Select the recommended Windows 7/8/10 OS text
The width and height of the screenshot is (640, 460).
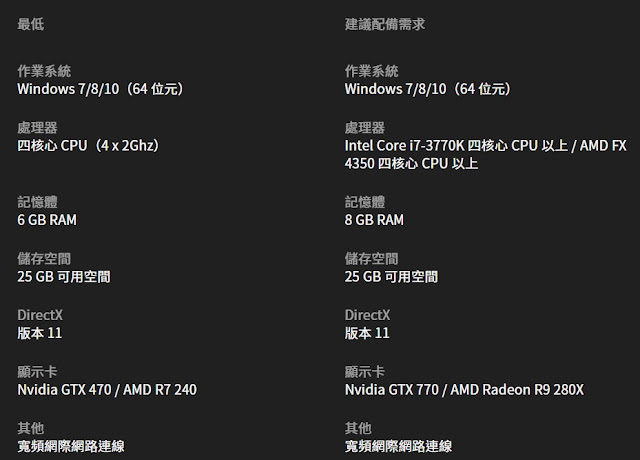pos(428,89)
